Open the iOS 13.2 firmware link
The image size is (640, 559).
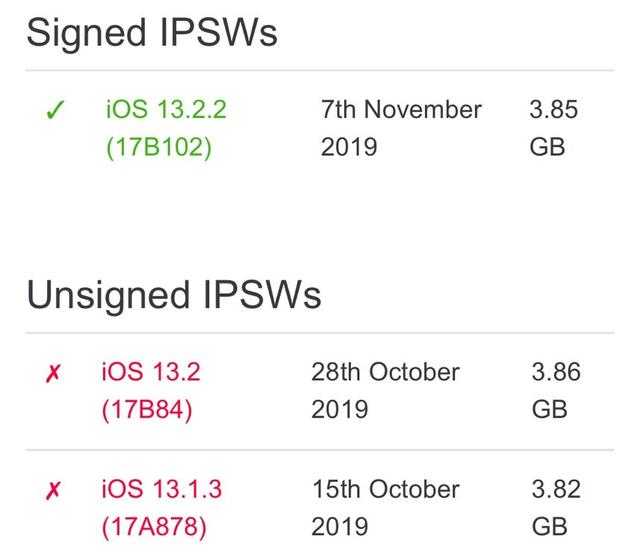coord(150,372)
